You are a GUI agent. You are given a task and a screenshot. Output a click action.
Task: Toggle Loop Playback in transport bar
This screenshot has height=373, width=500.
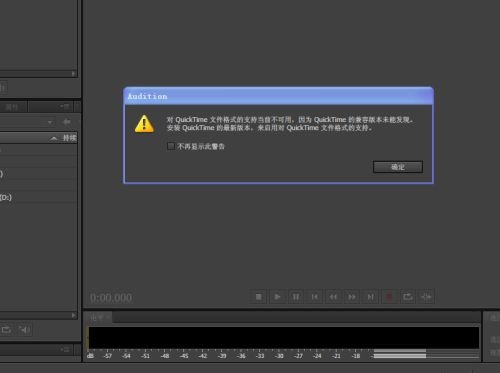point(408,297)
